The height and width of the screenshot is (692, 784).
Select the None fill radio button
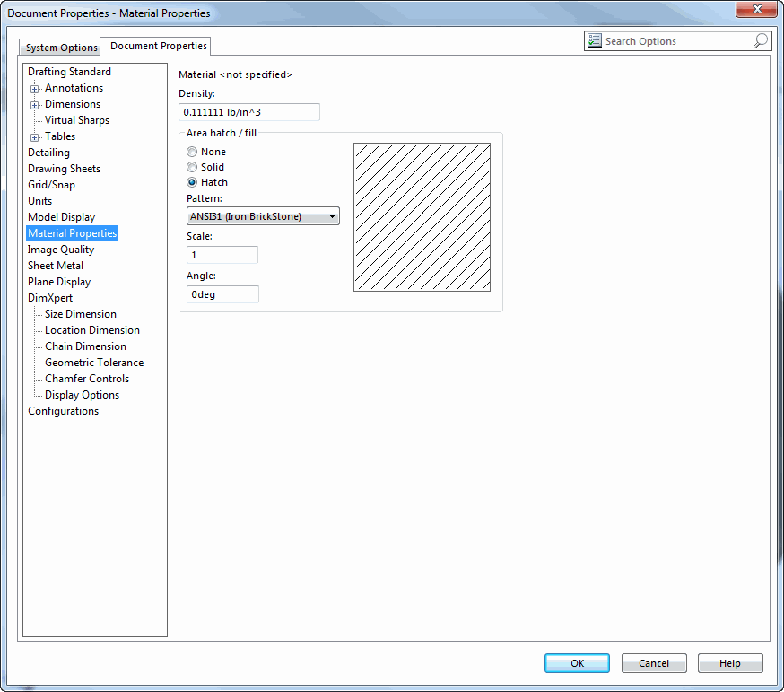[192, 152]
